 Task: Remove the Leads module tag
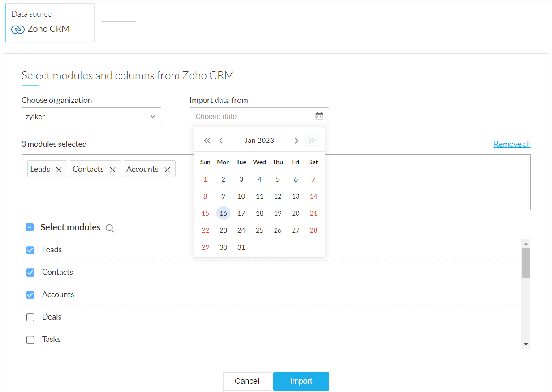tap(59, 170)
